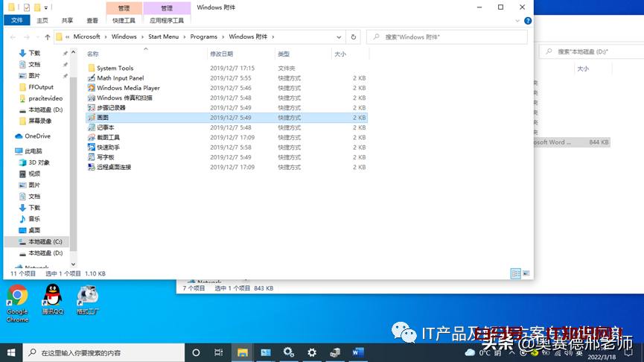Expand the 此电脑 tree node

[x=8, y=151]
